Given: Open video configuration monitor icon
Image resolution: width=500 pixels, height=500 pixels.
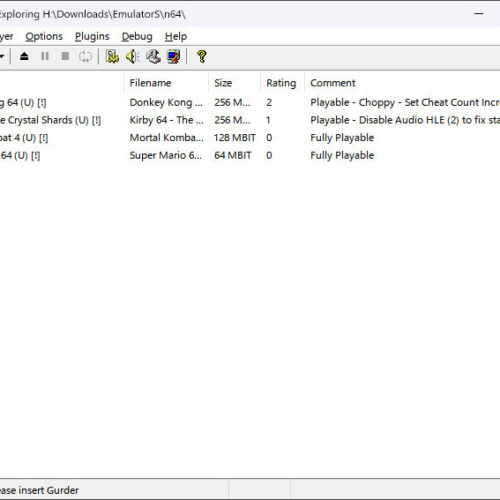Looking at the screenshot, I should point(174,56).
